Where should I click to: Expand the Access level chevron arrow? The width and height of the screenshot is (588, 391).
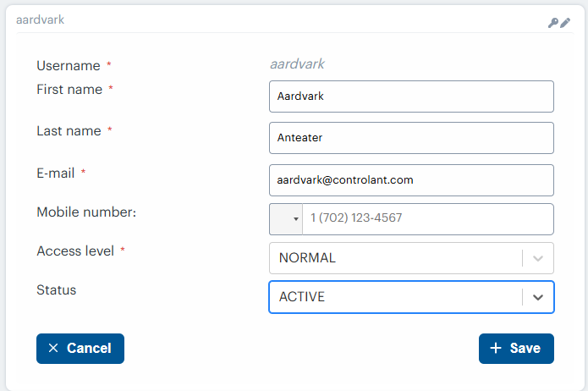(538, 258)
